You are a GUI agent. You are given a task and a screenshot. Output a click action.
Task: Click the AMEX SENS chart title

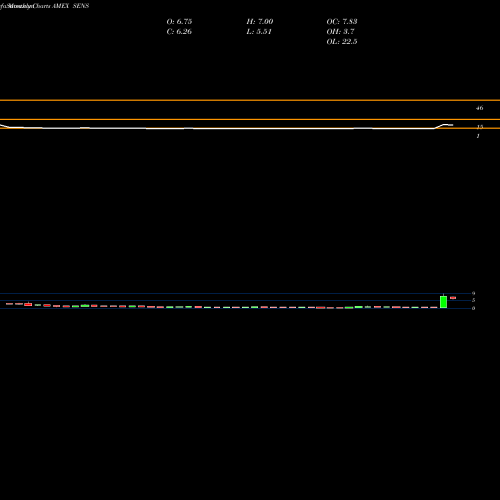(70, 6)
